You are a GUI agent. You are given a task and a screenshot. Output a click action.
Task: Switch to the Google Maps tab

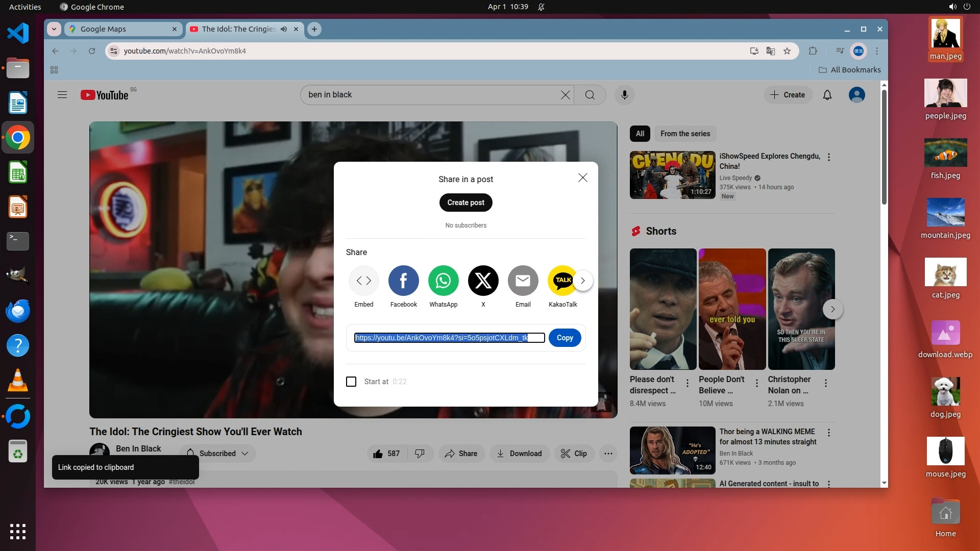point(122,29)
